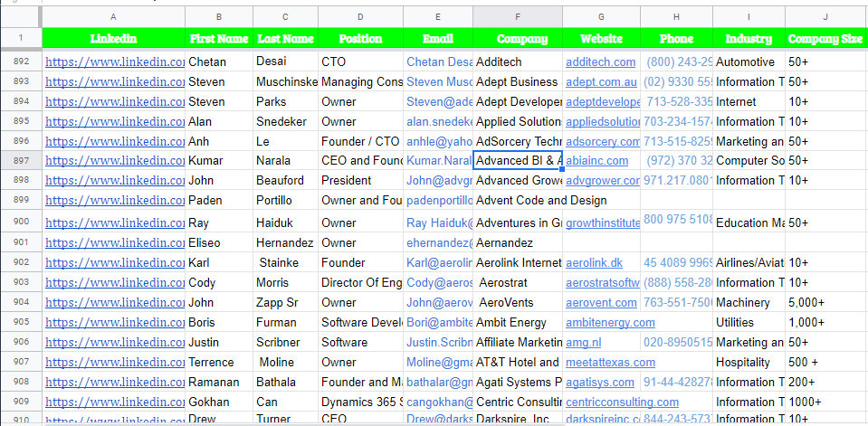Open LinkedIn link in Chetan Desai's row

pos(115,62)
